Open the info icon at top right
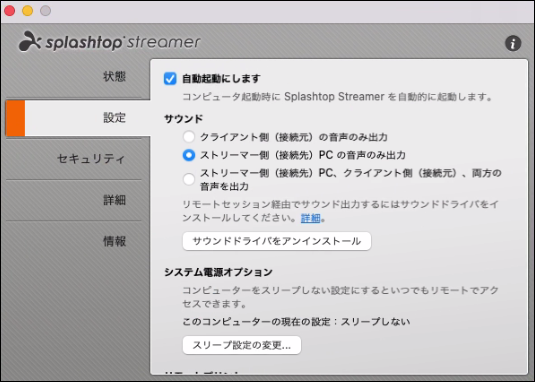This screenshot has width=535, height=382. [513, 44]
